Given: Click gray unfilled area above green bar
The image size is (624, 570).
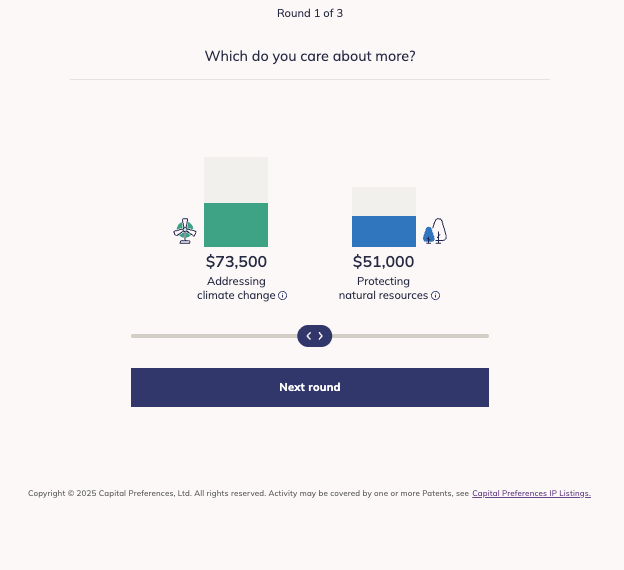Looking at the screenshot, I should pyautogui.click(x=236, y=180).
